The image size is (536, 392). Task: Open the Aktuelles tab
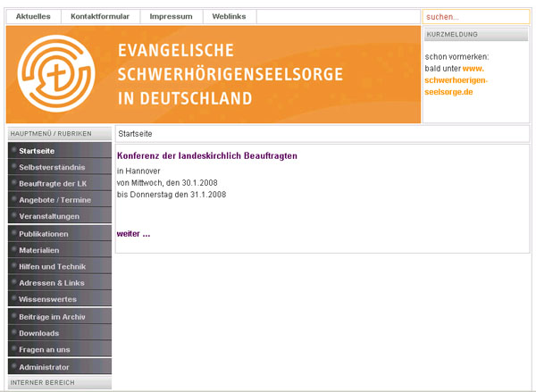[x=33, y=16]
